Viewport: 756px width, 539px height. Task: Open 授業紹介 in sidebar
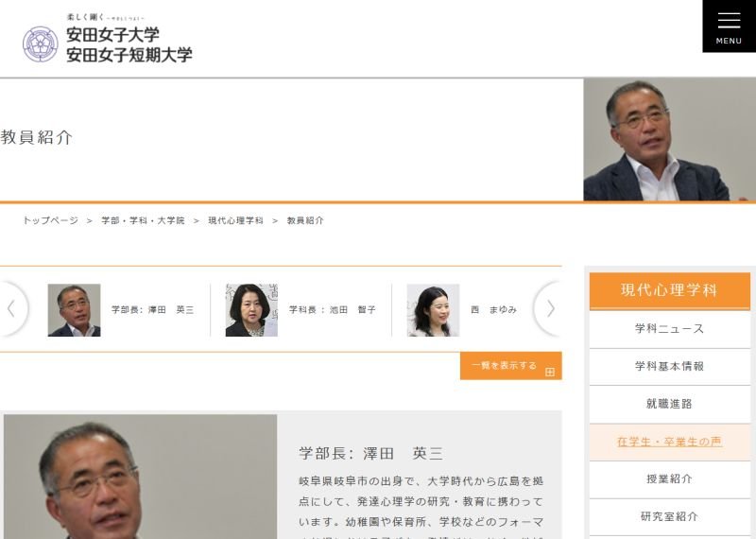670,479
